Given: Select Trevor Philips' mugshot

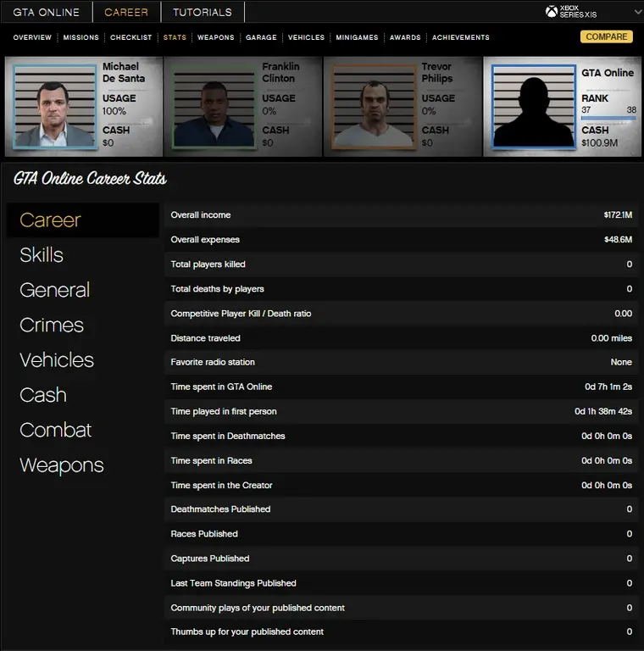Looking at the screenshot, I should [x=374, y=107].
